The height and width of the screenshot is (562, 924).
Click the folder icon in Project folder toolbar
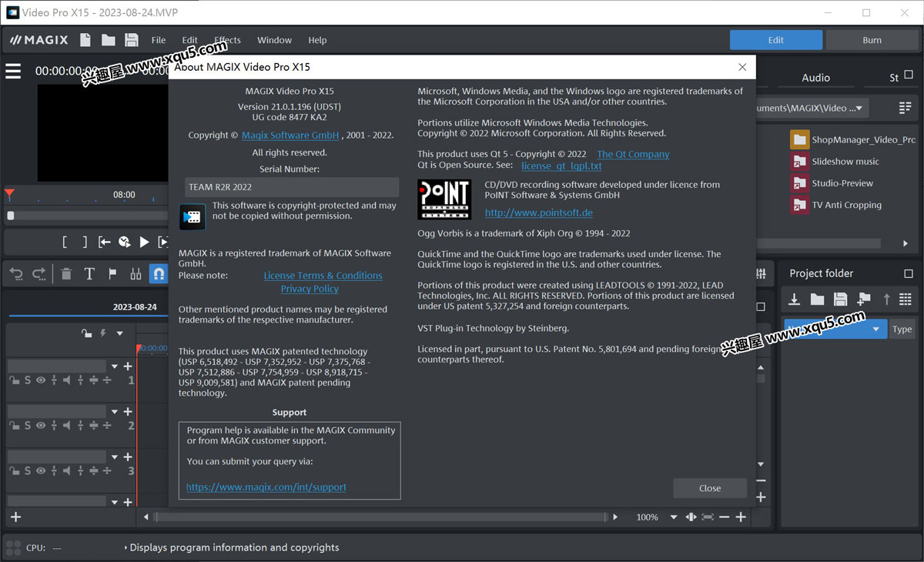click(x=817, y=299)
